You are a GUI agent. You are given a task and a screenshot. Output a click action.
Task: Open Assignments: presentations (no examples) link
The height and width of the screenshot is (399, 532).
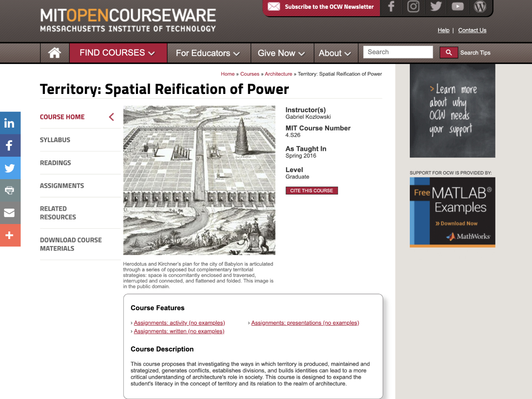click(x=305, y=323)
